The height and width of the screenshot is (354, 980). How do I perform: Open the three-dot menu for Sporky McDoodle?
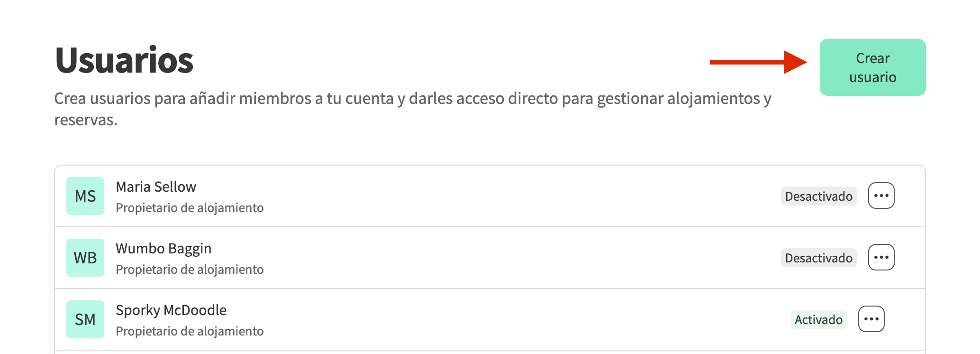pos(871,319)
